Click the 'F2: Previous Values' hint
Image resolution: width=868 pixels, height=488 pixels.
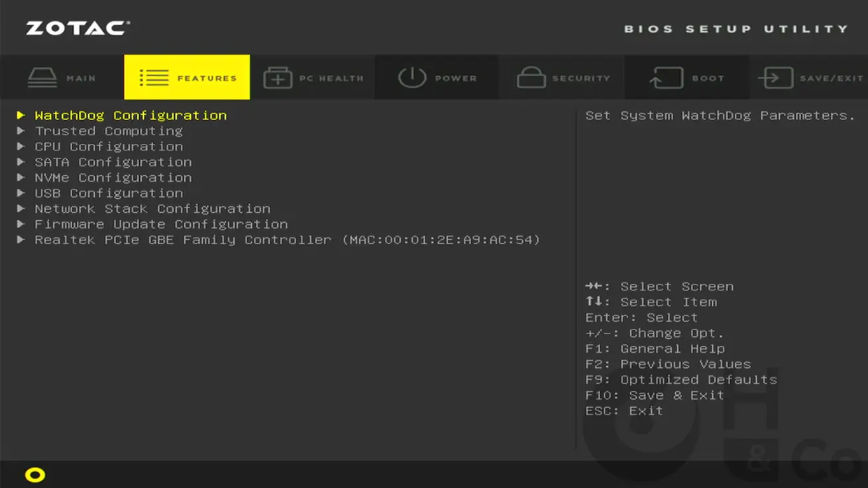[668, 364]
